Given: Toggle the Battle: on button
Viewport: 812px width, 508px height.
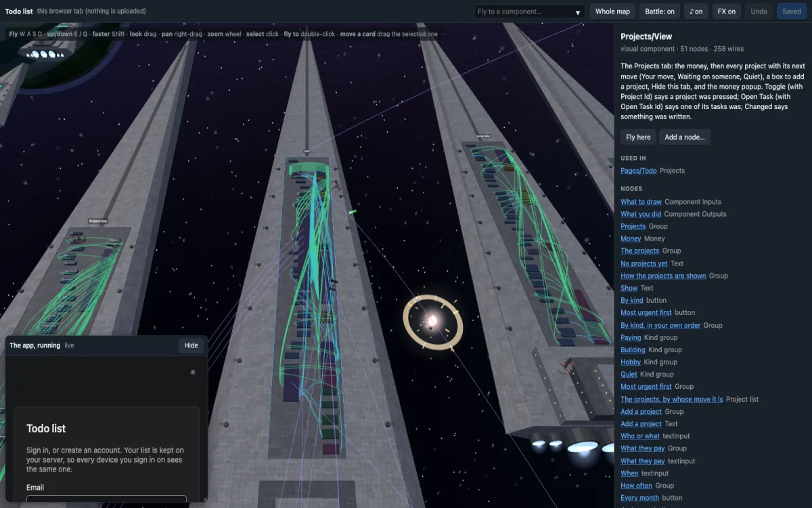Looking at the screenshot, I should click(x=660, y=12).
